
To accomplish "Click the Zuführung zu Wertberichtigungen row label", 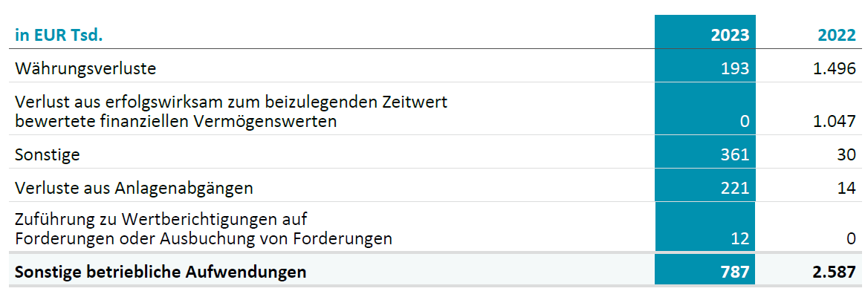I will tap(204, 229).
